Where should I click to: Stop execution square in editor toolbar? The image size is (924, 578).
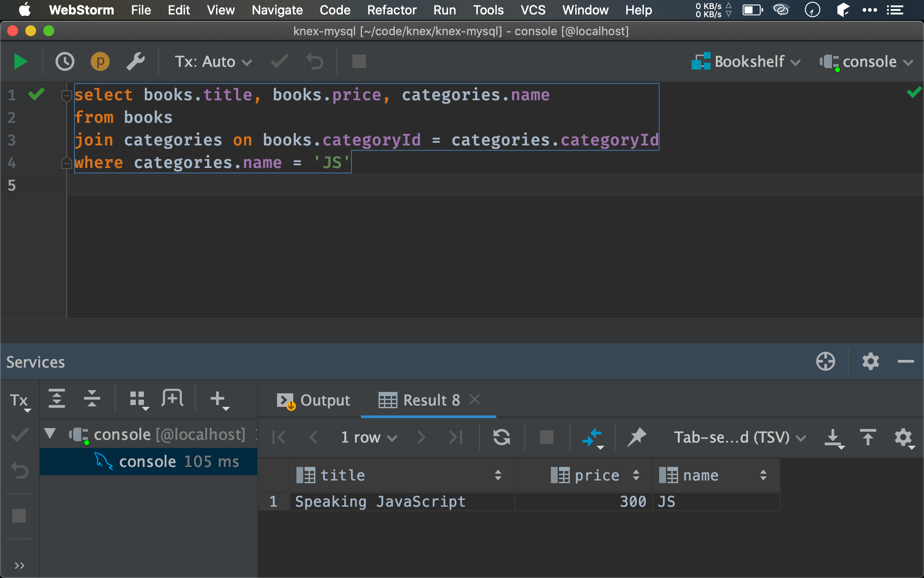[359, 61]
